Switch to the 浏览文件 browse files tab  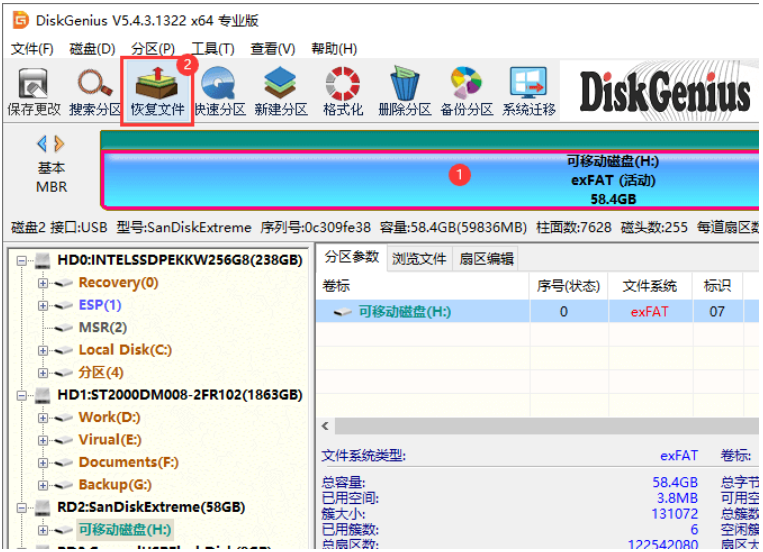tap(419, 258)
